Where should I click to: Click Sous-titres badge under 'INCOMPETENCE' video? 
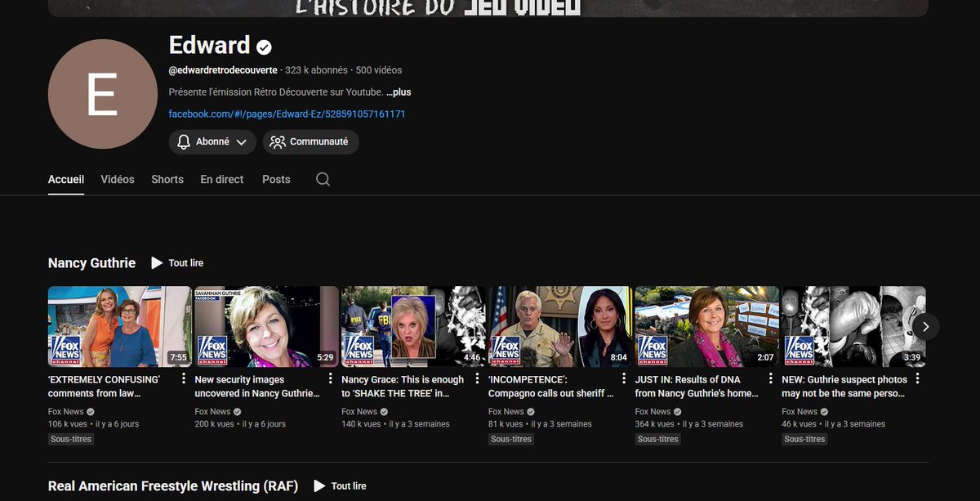point(511,439)
